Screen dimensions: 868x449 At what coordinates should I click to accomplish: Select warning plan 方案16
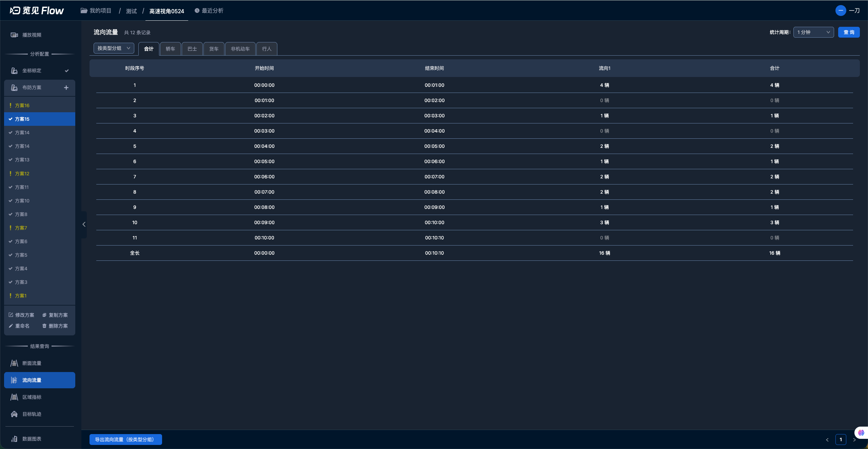pyautogui.click(x=22, y=105)
